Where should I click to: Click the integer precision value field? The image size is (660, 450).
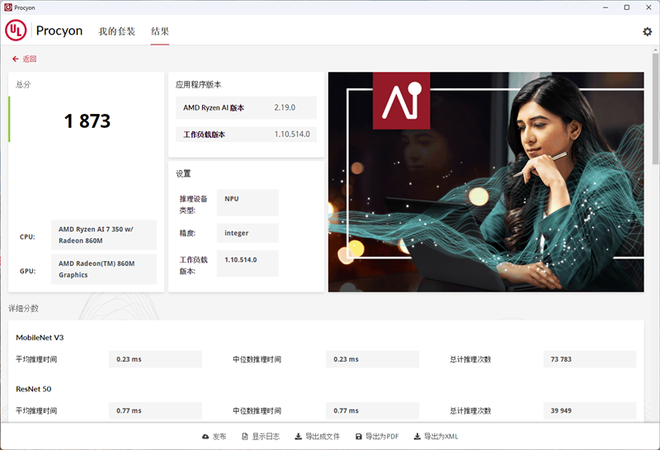tap(246, 233)
